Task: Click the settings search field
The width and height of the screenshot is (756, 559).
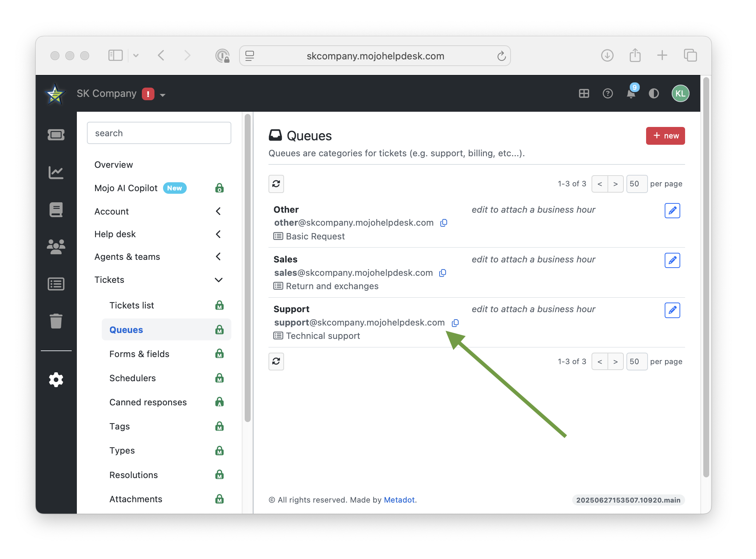Action: coord(159,133)
